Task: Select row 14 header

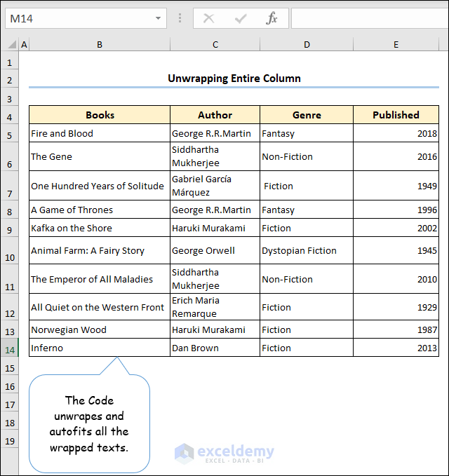Action: [x=9, y=347]
